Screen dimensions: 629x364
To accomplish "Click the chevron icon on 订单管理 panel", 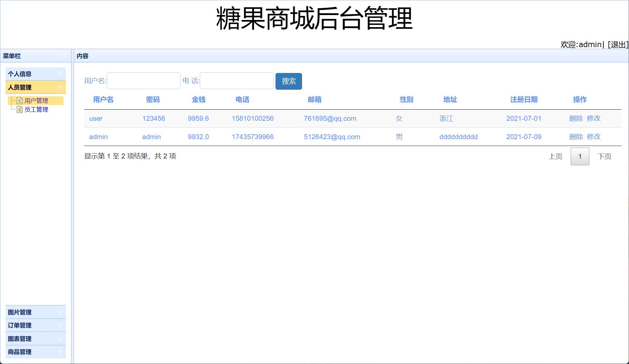I will [60, 325].
